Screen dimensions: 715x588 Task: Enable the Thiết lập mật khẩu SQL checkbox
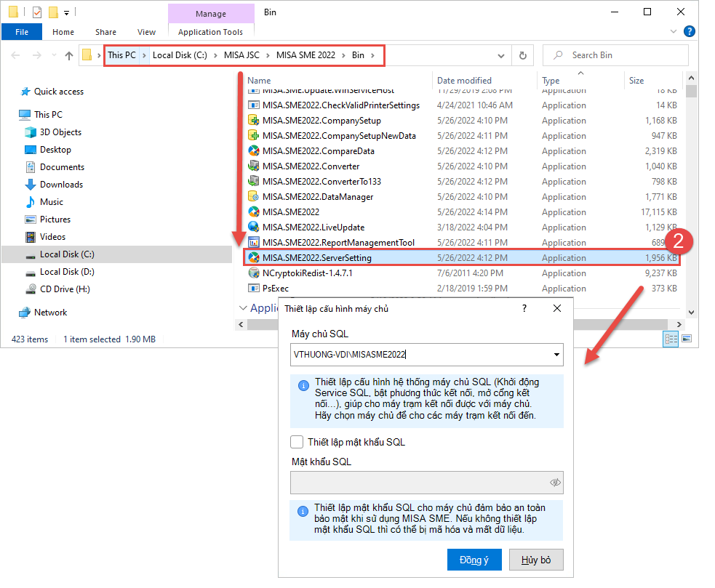297,441
